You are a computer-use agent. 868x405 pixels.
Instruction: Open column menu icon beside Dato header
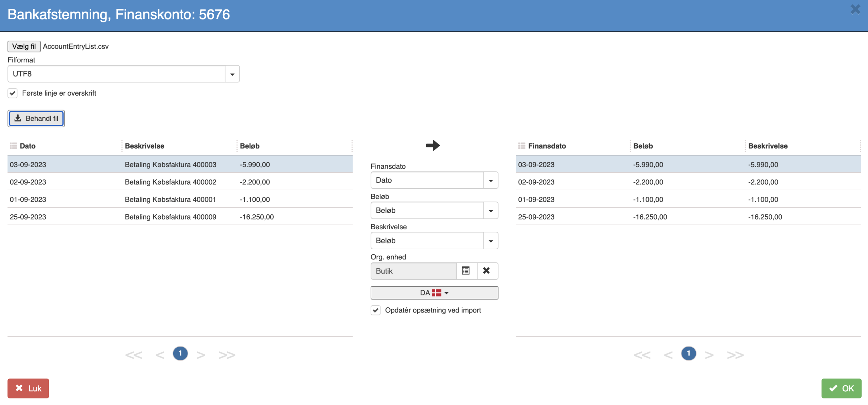point(13,146)
